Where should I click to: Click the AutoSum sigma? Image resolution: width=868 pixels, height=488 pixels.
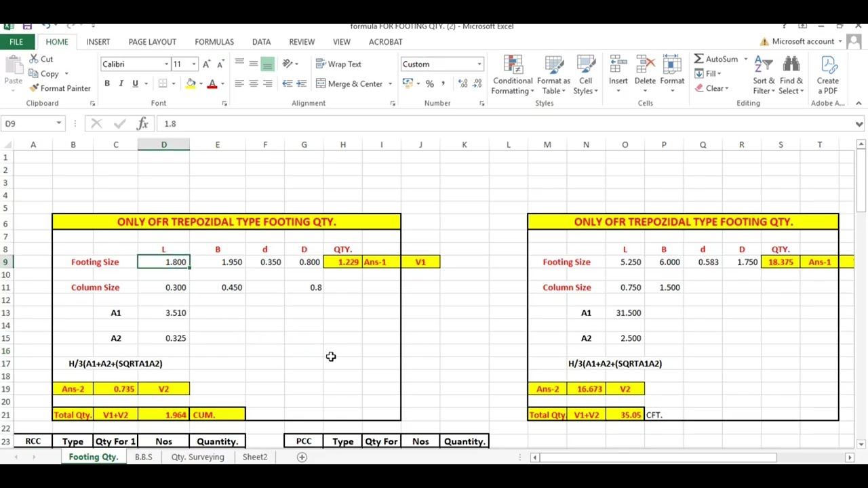point(698,59)
